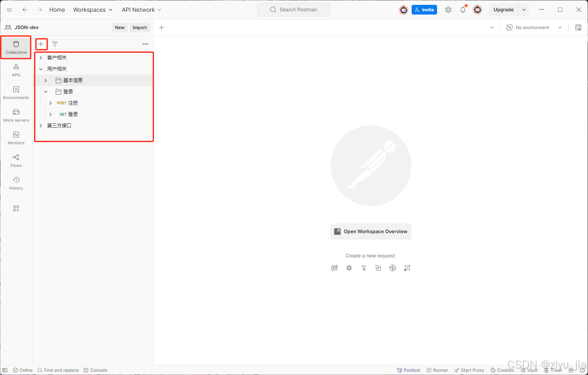Open the History sidebar tab

point(16,183)
